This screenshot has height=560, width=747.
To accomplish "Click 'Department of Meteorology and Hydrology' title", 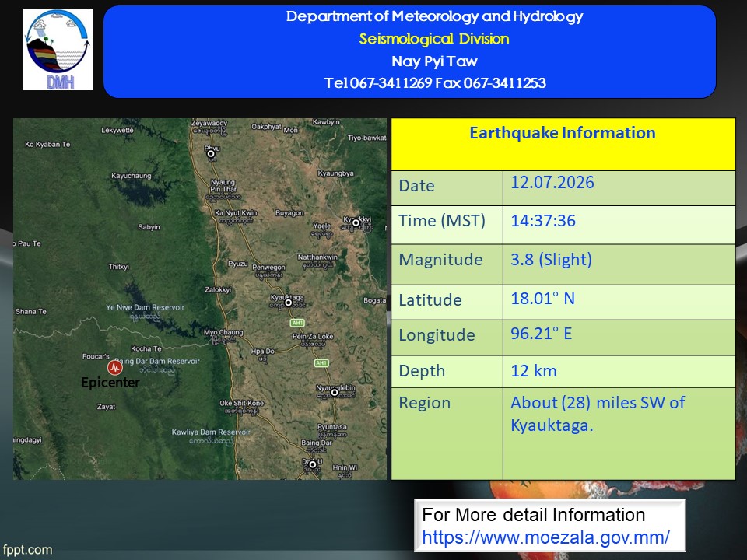I will pos(434,16).
